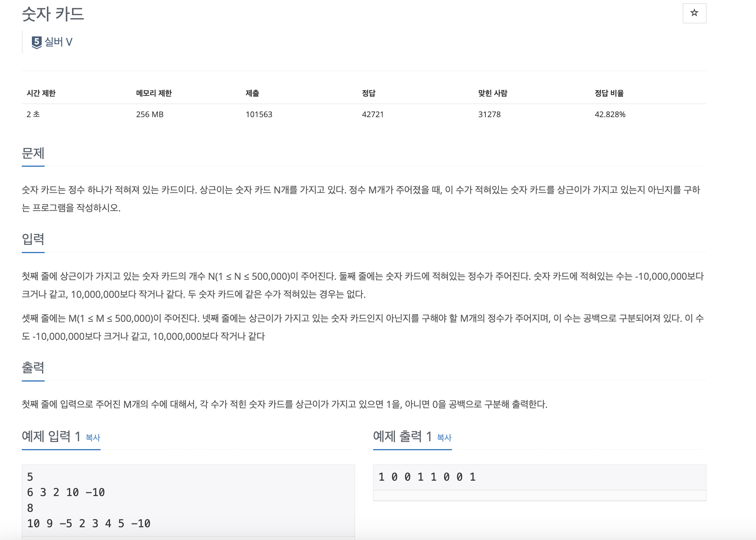Click the 정답 count value 42721
Viewport: 756px width, 540px height.
[x=372, y=115]
